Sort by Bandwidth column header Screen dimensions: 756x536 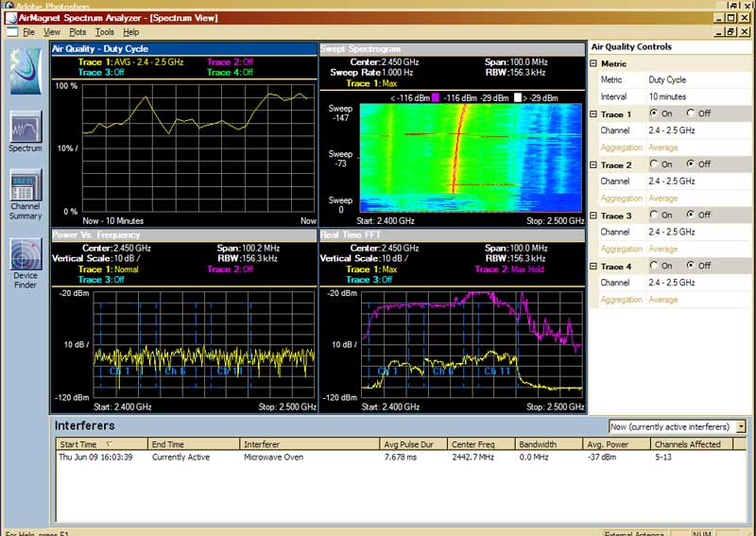pos(549,444)
